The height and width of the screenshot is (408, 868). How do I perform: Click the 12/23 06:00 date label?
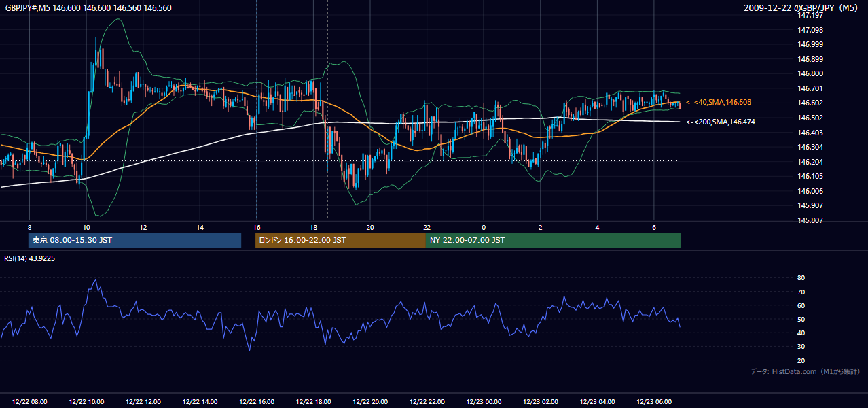[654, 402]
